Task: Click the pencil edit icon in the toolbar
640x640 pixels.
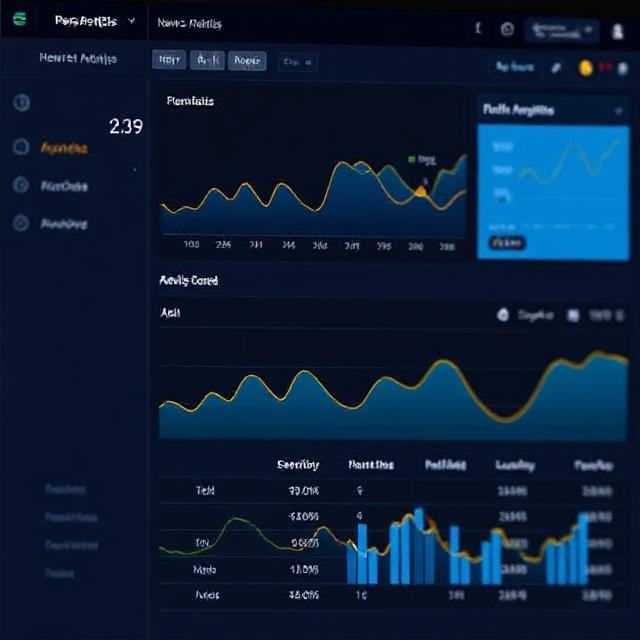Action: 556,68
